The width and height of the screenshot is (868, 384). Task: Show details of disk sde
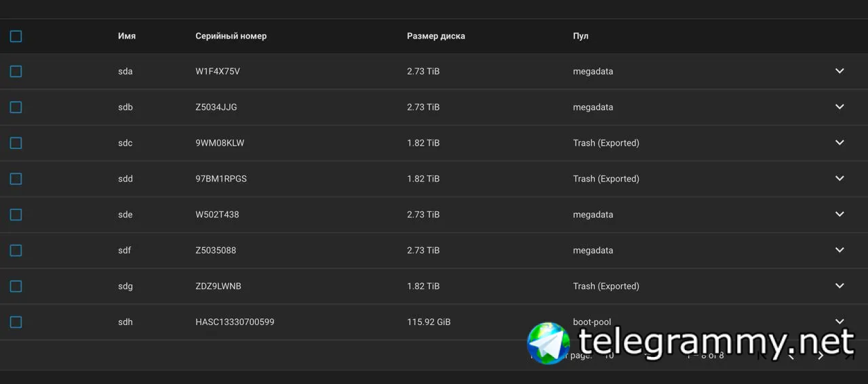tap(840, 214)
